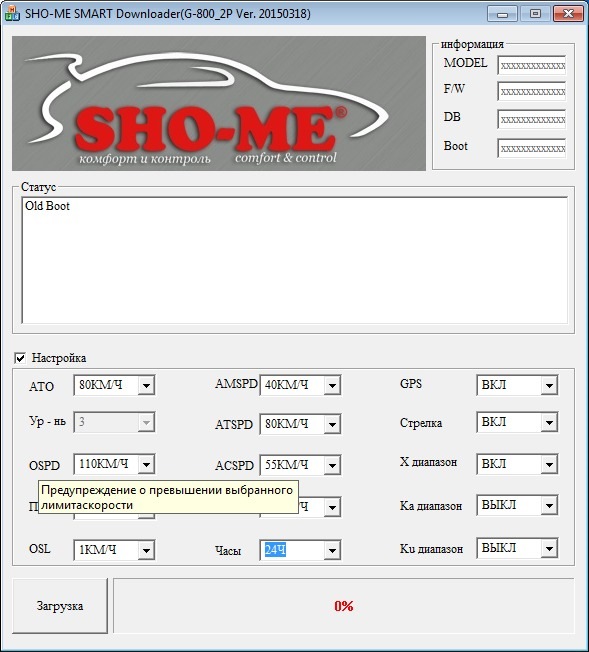Image resolution: width=589 pixels, height=652 pixels.
Task: Expand the ACSPD 55КМ/Ч dropdown
Action: (x=300, y=465)
